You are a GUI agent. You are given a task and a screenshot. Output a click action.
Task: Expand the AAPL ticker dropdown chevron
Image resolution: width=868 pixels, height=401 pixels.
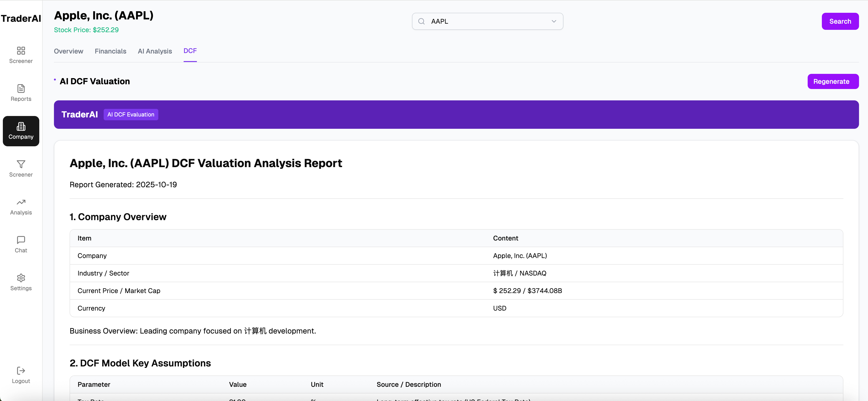tap(554, 22)
